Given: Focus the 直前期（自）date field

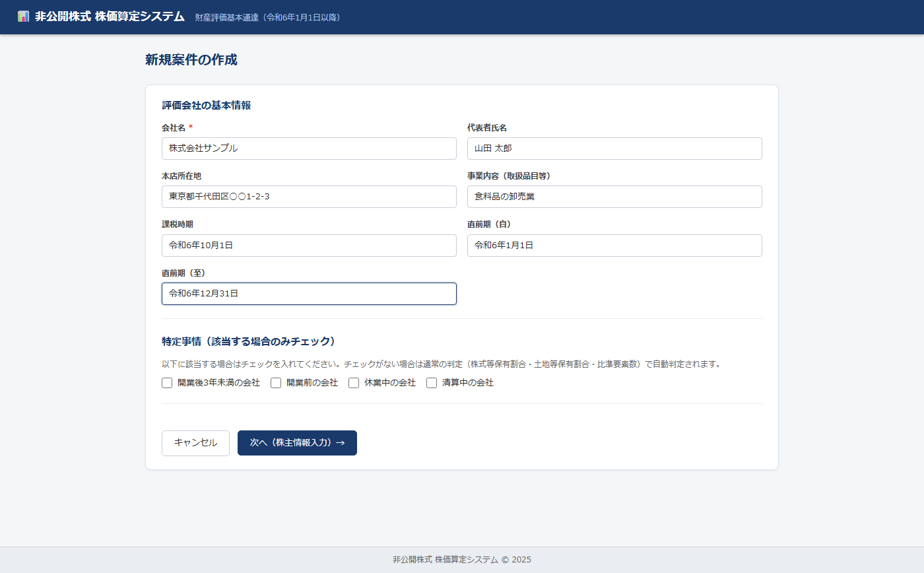Looking at the screenshot, I should click(614, 246).
